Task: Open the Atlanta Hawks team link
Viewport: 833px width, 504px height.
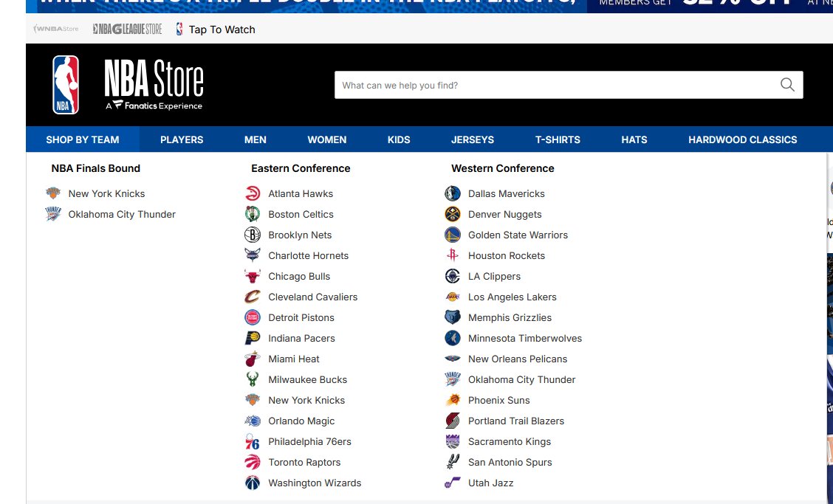Action: (301, 193)
